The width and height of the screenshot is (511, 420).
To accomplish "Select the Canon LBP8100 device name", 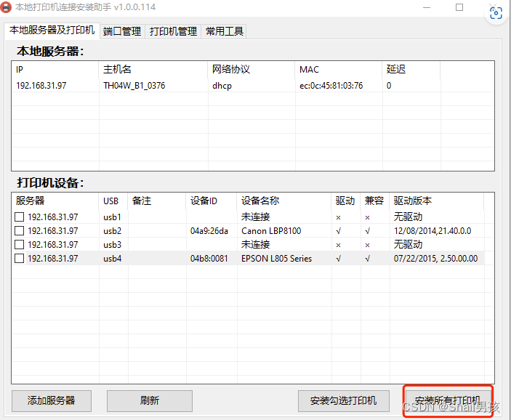I will pos(271,231).
